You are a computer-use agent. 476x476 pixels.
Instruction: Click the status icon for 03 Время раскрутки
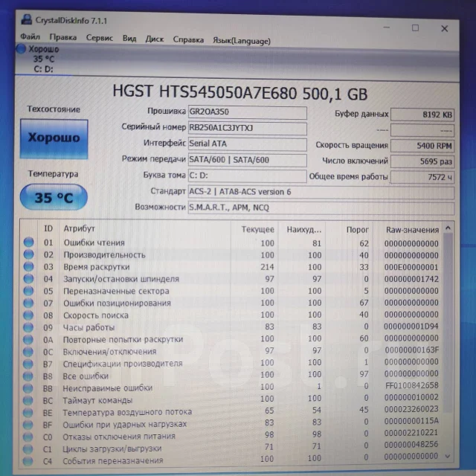28,266
